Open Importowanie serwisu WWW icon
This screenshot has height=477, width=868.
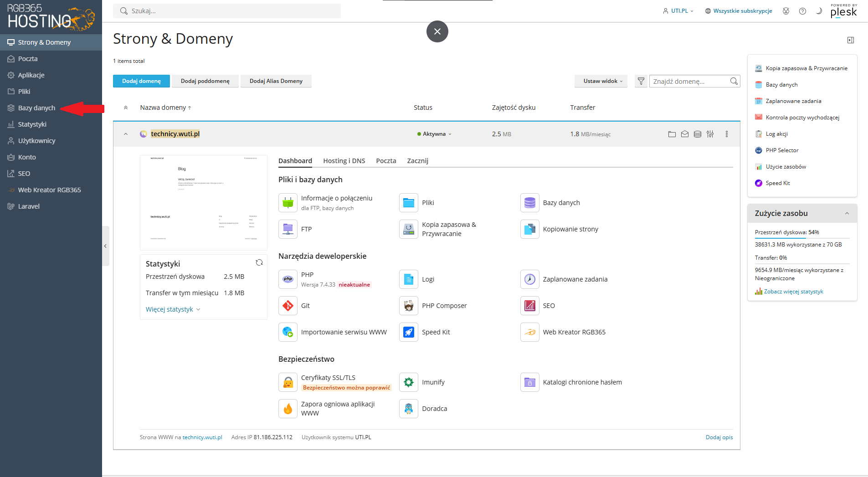click(x=288, y=332)
